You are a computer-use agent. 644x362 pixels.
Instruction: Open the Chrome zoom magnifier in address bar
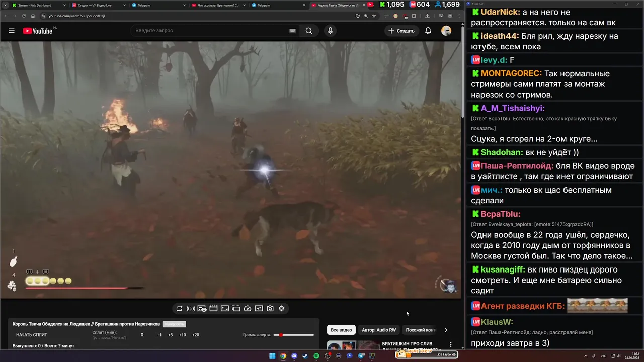tap(366, 16)
